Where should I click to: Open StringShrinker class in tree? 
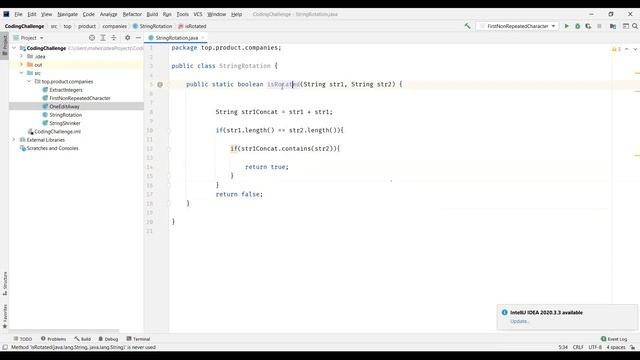point(65,123)
